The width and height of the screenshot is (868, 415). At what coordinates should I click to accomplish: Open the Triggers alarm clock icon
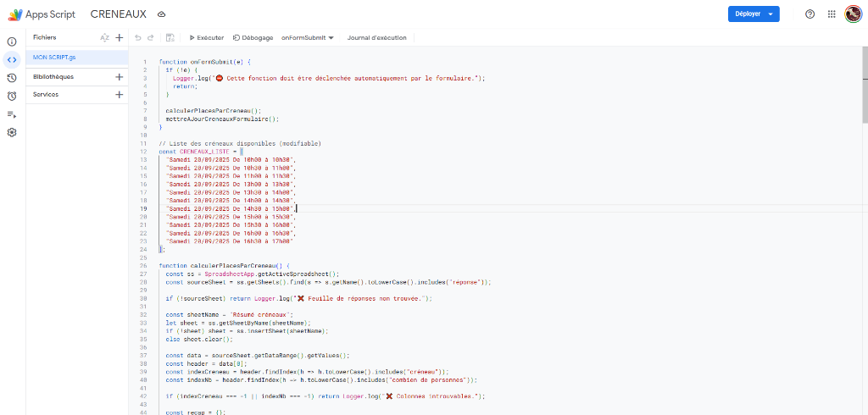point(12,97)
